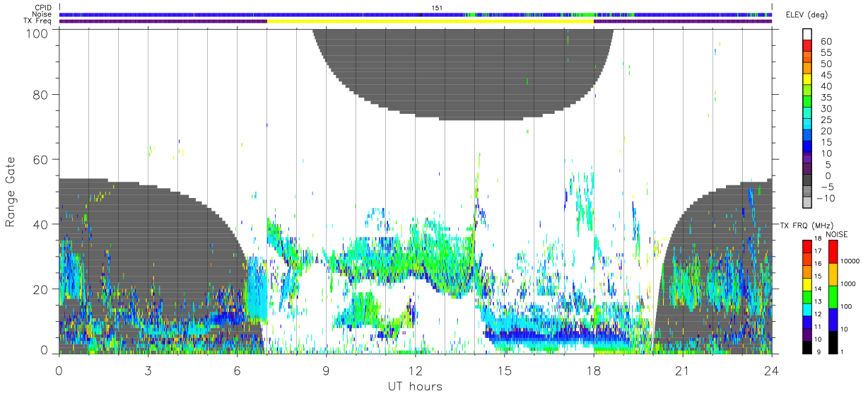Click the TX Freq label at top left
This screenshot has width=868, height=401.
(x=39, y=21)
